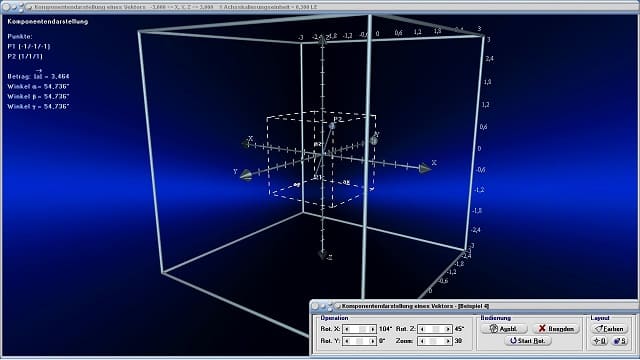This screenshot has width=640, height=360.
Task: Increase Rot. Y with the right arrow
Action: pos(372,341)
